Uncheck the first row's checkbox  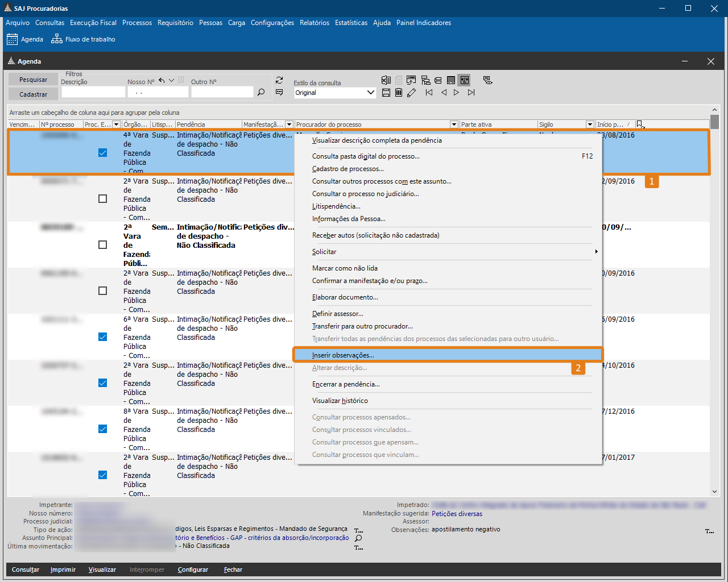click(x=102, y=152)
